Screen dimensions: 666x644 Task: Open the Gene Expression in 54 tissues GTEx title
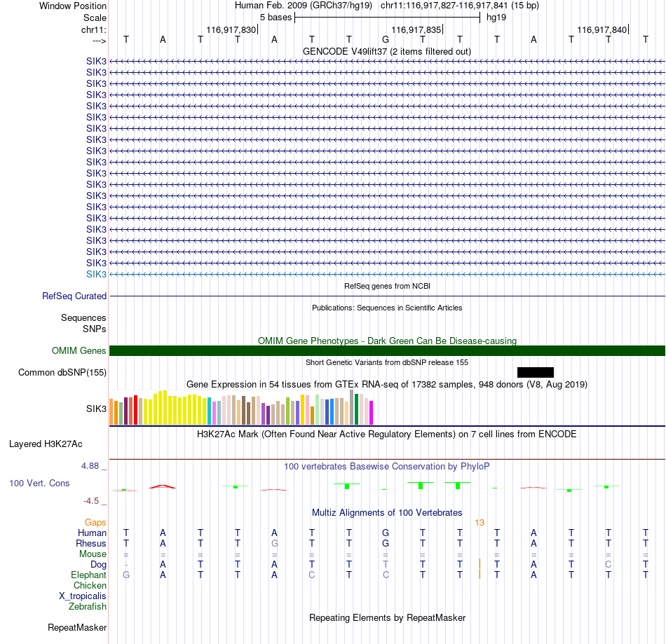[387, 384]
